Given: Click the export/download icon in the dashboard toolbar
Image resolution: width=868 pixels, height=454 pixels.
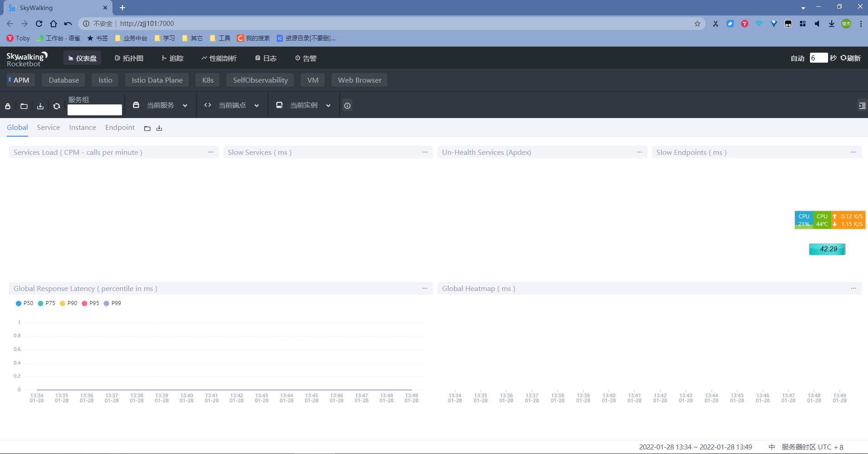Looking at the screenshot, I should [40, 106].
